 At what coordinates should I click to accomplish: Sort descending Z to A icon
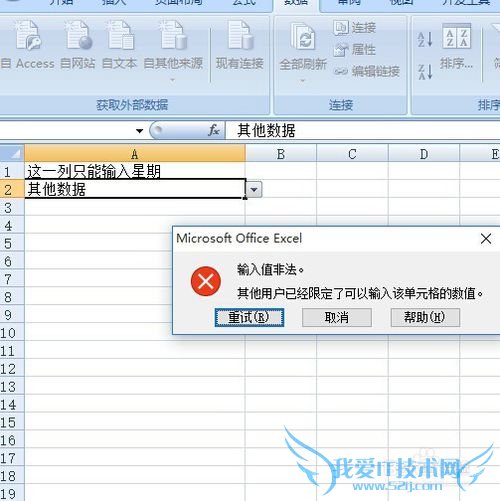click(x=425, y=72)
